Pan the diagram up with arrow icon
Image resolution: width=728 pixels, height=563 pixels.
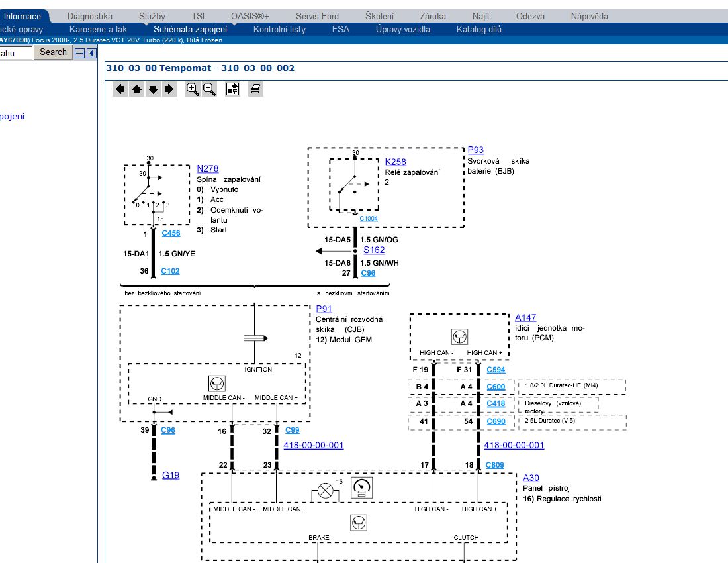[136, 89]
